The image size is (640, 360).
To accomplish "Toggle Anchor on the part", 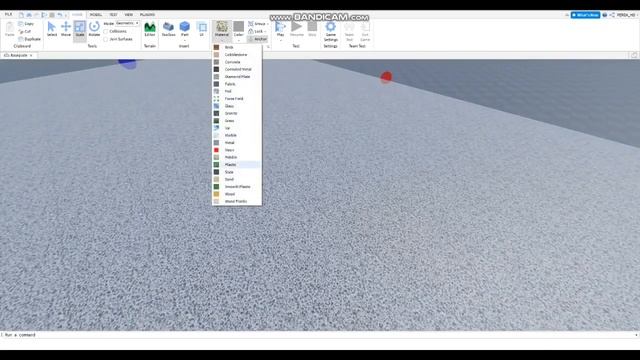I will click(x=258, y=39).
